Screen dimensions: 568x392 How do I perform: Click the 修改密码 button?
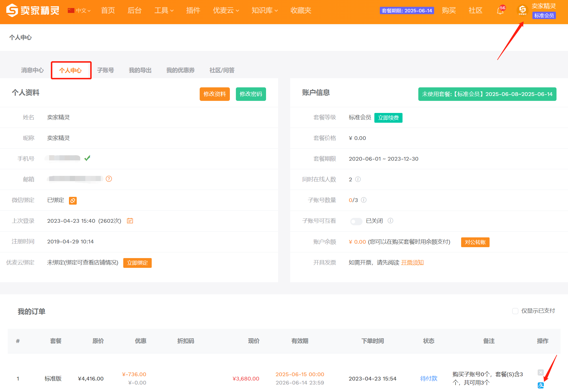(251, 94)
